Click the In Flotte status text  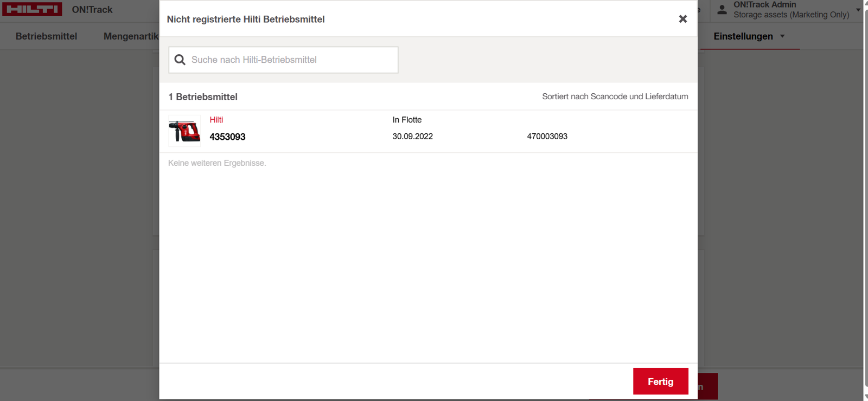tap(407, 120)
